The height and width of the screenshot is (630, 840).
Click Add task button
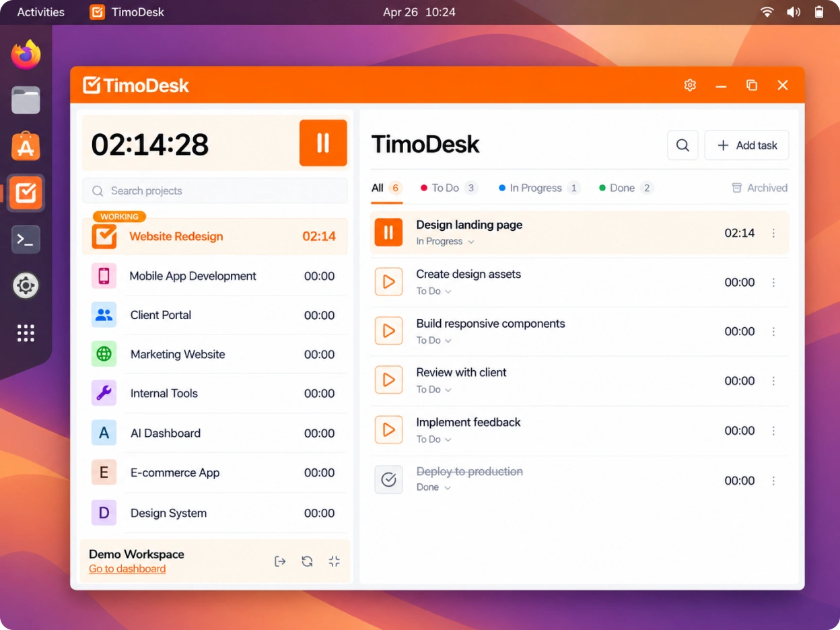pos(746,145)
